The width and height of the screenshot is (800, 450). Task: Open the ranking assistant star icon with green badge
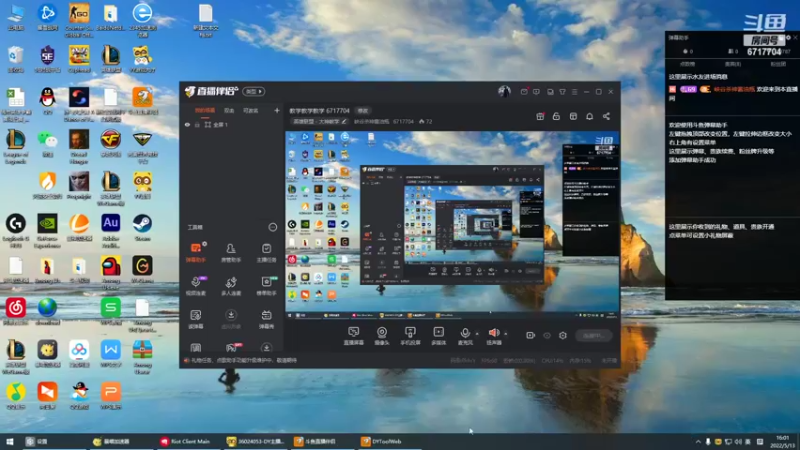click(266, 286)
